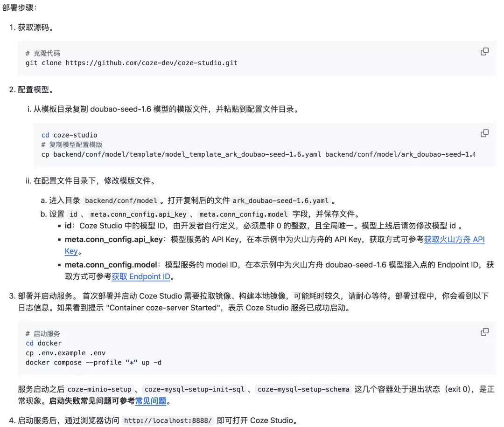Click inline code meta.conn_config.api_key

138,214
